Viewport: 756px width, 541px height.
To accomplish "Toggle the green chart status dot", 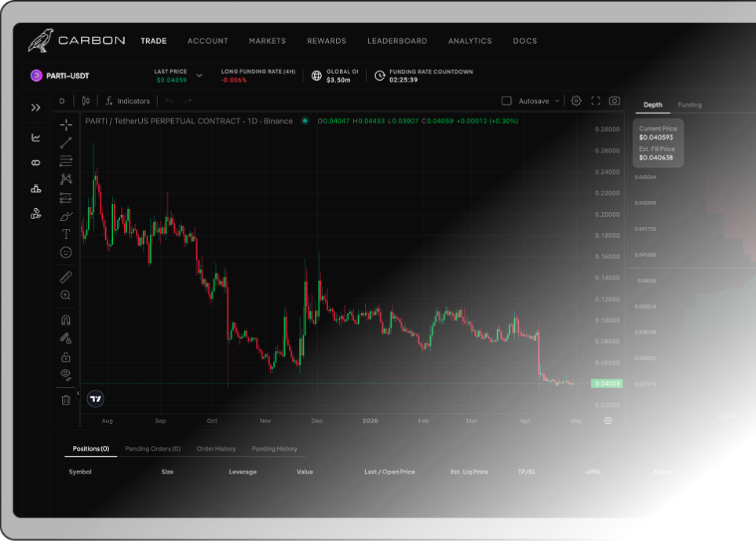I will click(x=305, y=121).
